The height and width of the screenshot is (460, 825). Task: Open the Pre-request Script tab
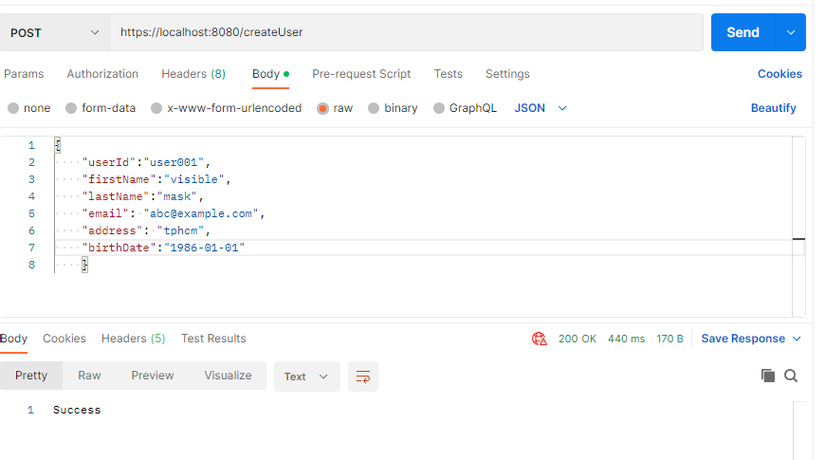[x=361, y=74]
